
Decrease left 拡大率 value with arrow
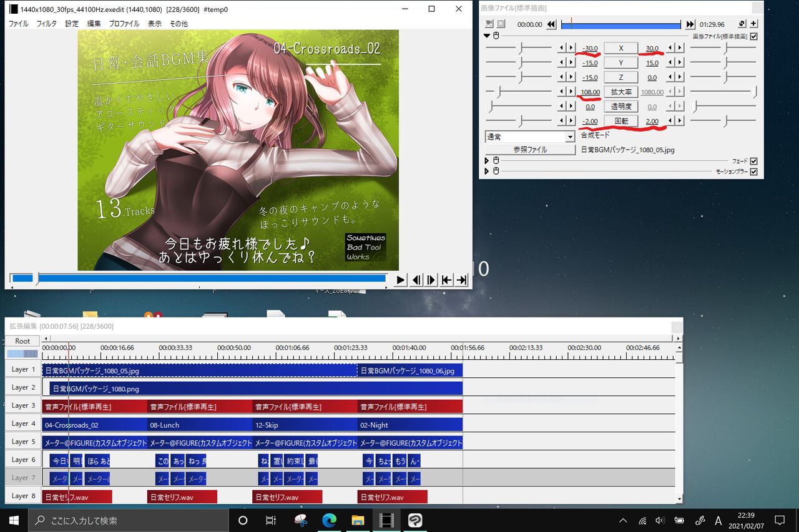click(x=562, y=92)
